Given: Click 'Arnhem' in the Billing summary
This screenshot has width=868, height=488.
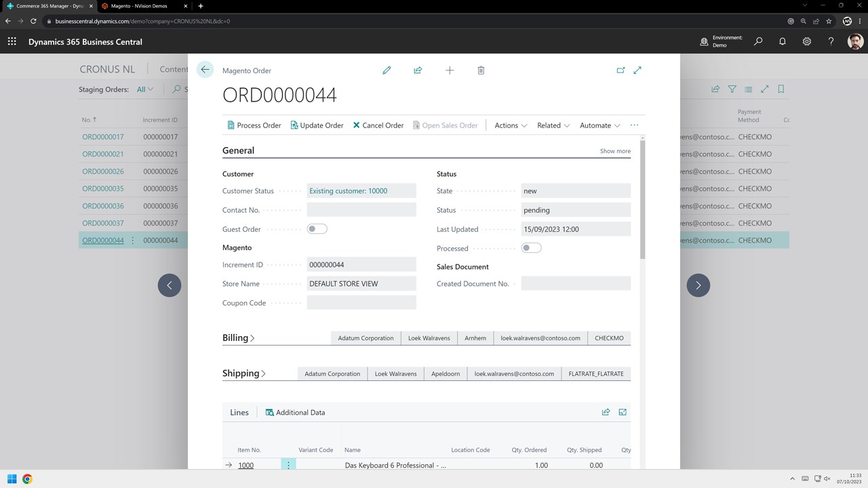Looking at the screenshot, I should pos(475,338).
